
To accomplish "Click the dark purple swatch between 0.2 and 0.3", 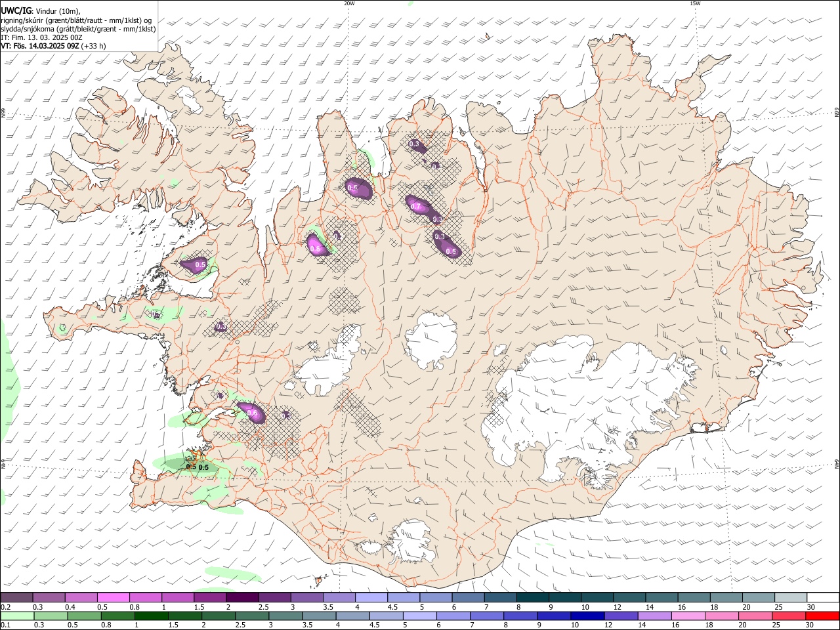I will coord(17,597).
